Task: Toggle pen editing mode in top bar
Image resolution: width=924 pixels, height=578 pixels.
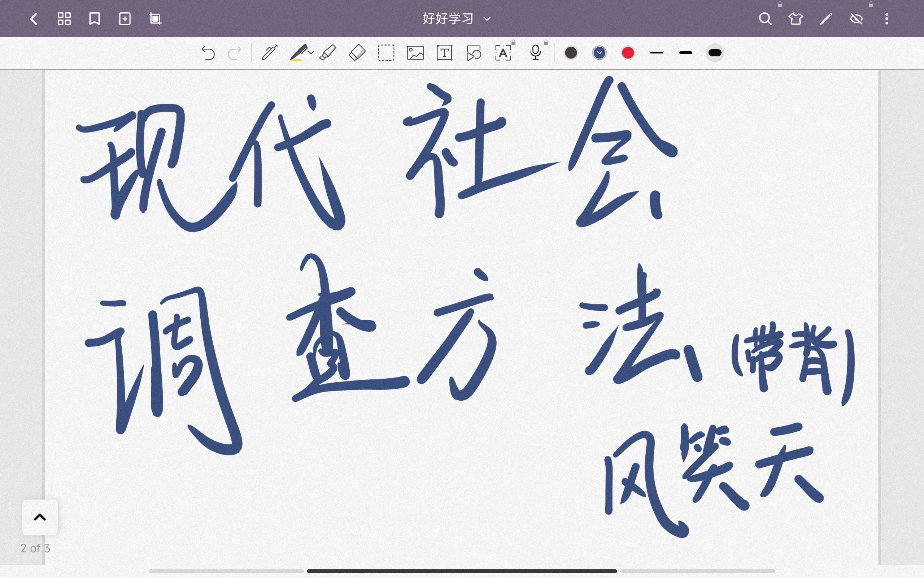Action: (826, 19)
